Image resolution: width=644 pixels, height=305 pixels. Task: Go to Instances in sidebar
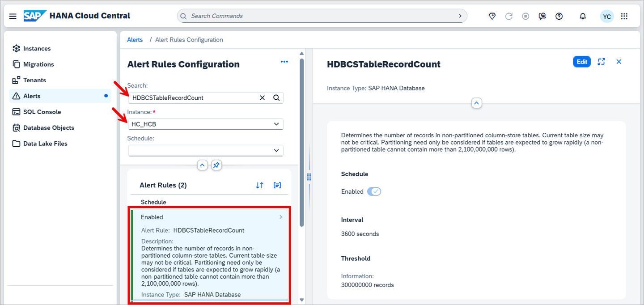(x=60, y=48)
